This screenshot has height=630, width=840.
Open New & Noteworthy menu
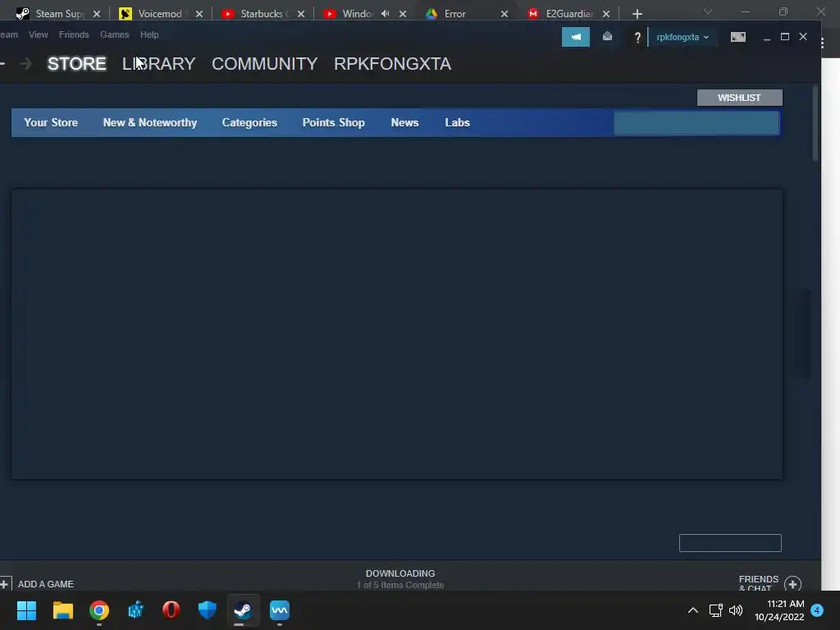150,123
